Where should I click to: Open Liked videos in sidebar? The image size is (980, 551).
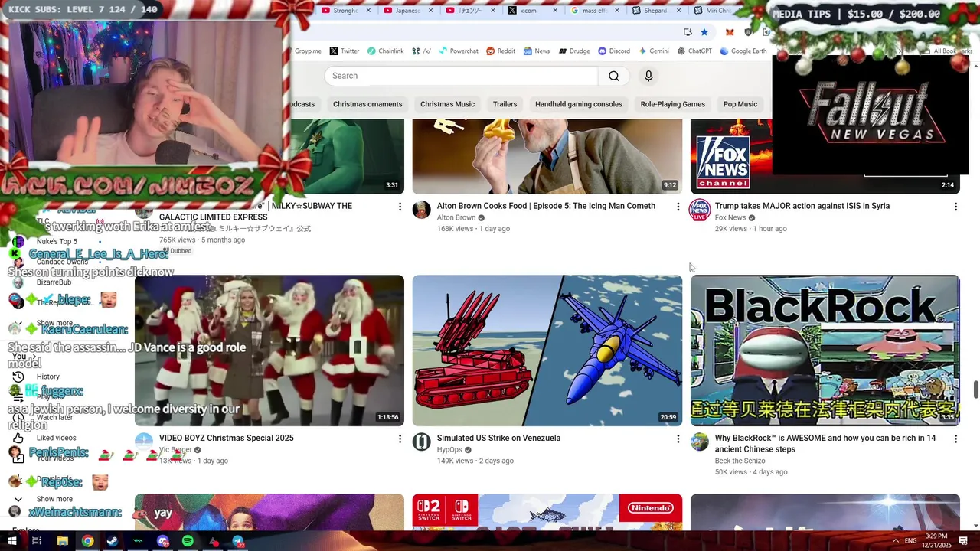click(x=56, y=438)
